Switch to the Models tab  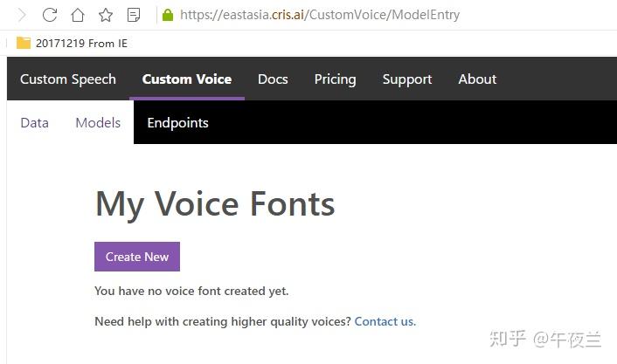pyautogui.click(x=98, y=123)
